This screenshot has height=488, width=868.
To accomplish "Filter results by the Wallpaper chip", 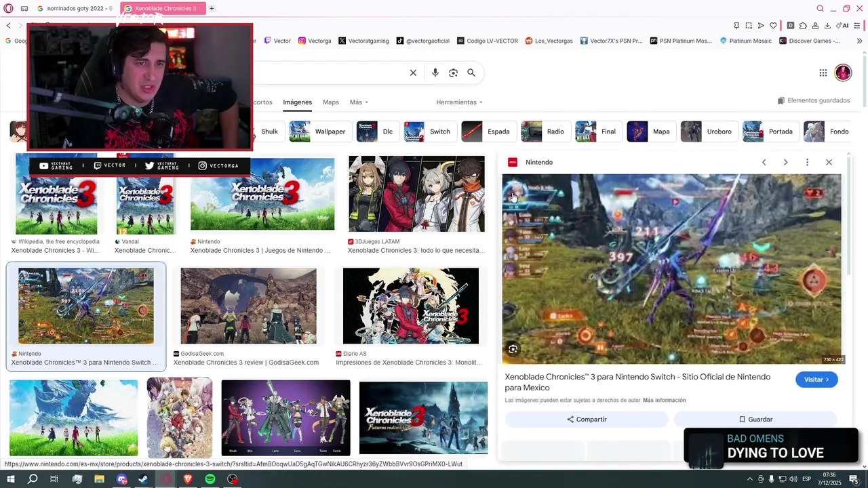I will (x=319, y=131).
